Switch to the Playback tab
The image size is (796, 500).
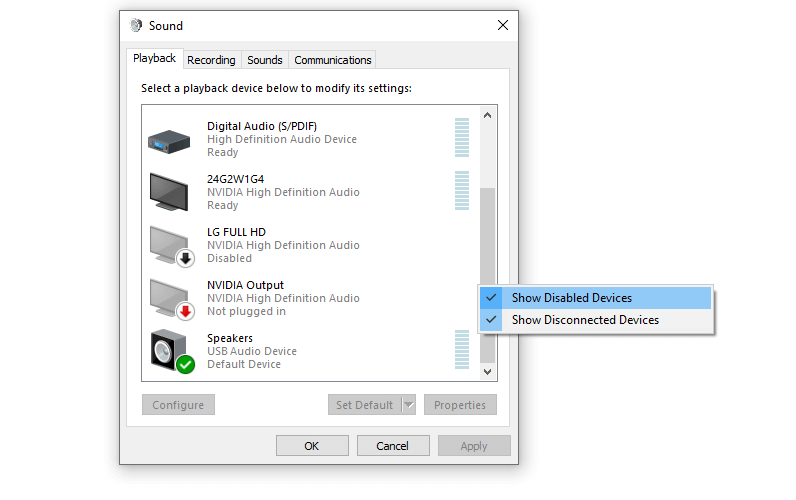point(154,58)
